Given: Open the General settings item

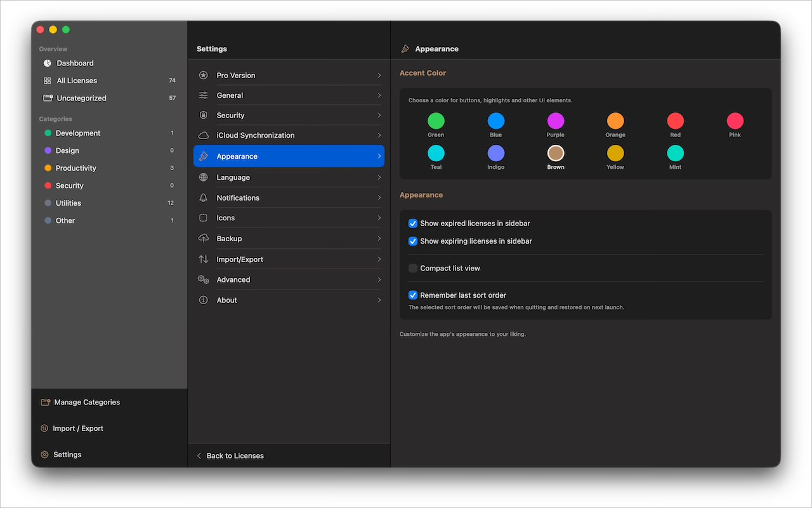Looking at the screenshot, I should [x=289, y=95].
